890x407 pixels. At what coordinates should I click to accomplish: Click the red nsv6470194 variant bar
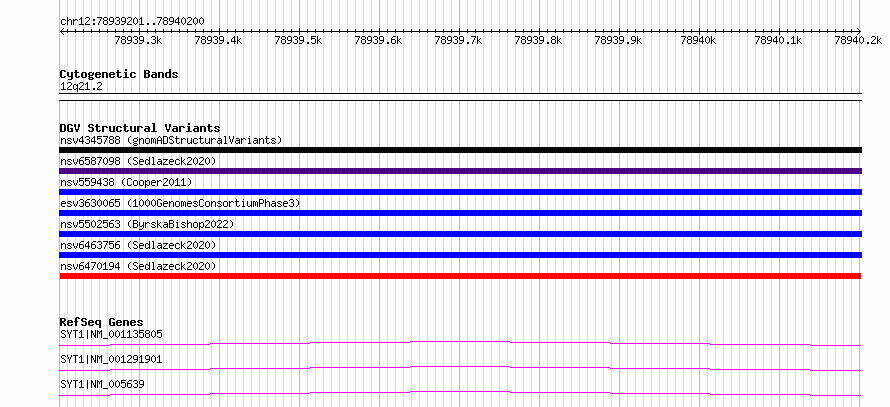click(460, 276)
